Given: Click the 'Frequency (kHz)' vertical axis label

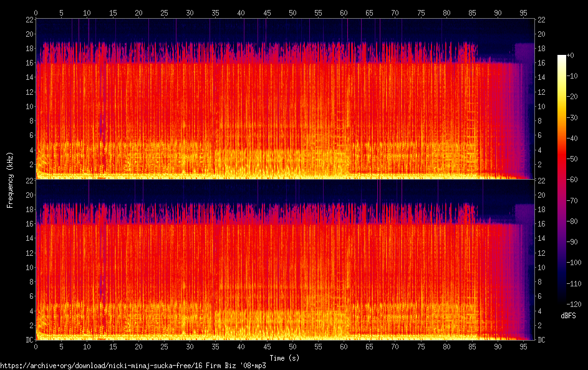Looking at the screenshot, I should click(10, 180).
